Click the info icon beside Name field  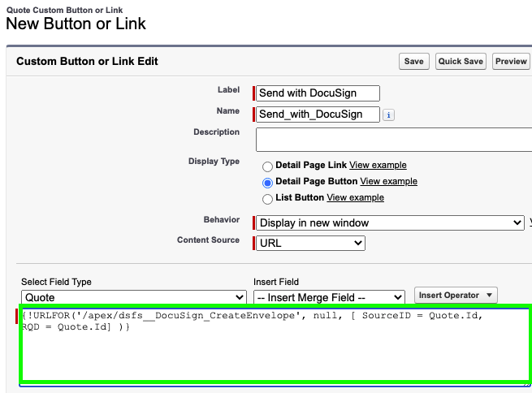(x=388, y=115)
